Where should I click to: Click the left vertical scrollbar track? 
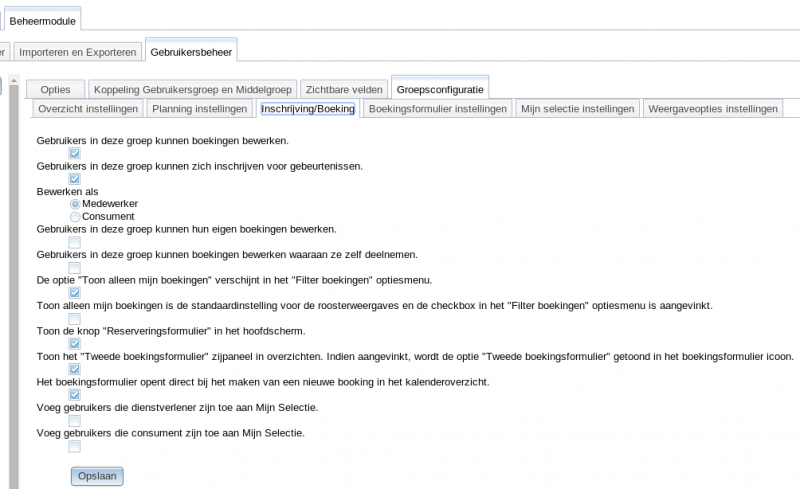coord(14,286)
